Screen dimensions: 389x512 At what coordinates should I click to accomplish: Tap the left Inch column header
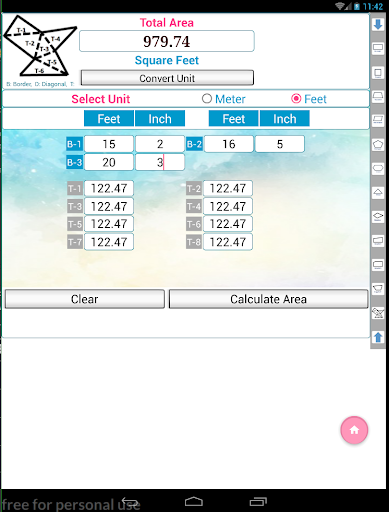160,119
